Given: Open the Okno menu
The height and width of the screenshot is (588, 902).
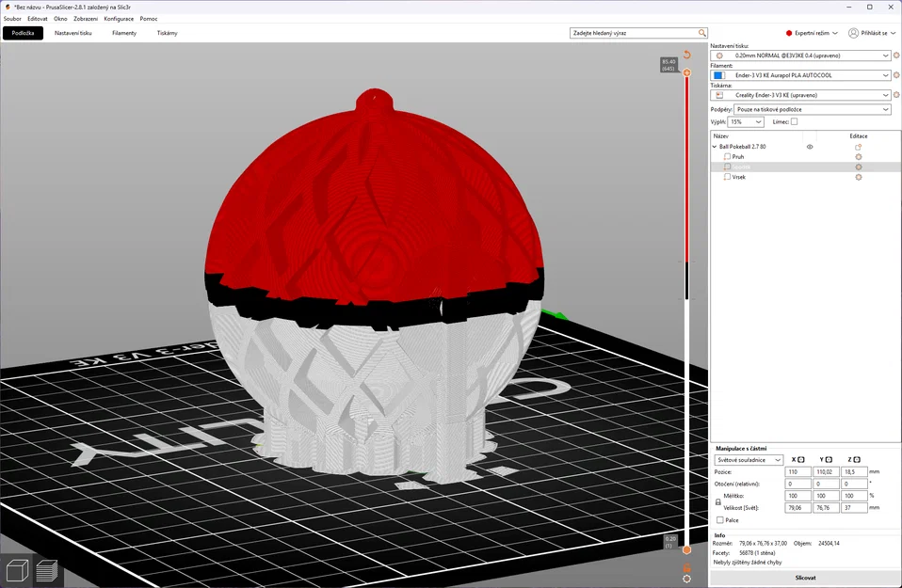Looking at the screenshot, I should 60,19.
